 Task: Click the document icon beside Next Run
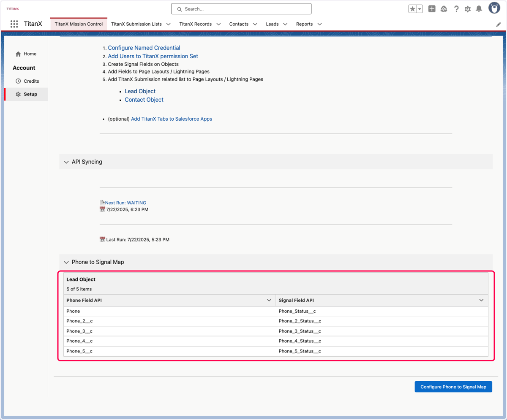(x=102, y=203)
